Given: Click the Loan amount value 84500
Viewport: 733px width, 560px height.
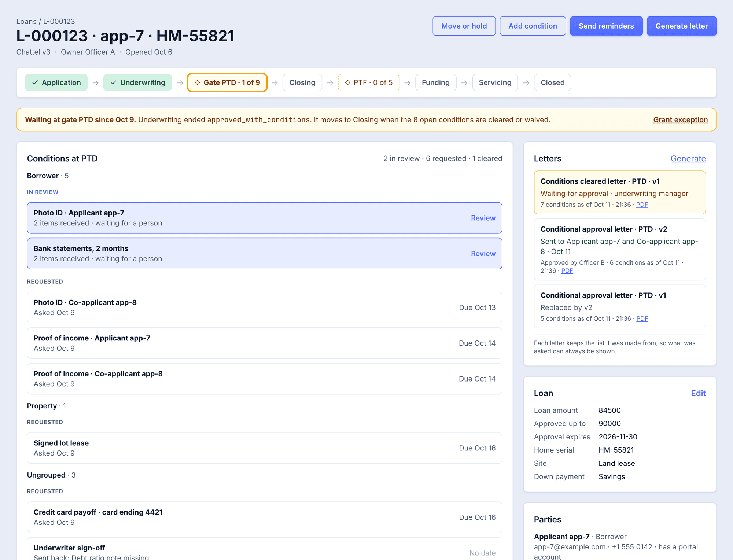Looking at the screenshot, I should click(609, 410).
